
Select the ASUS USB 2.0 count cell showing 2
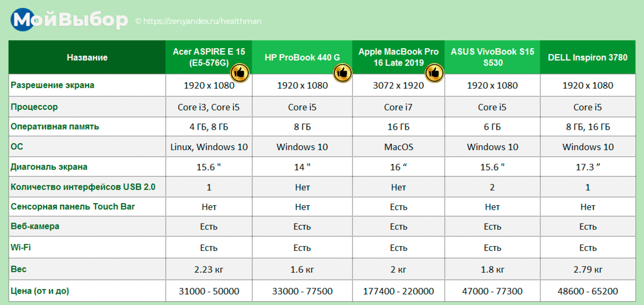coord(492,187)
